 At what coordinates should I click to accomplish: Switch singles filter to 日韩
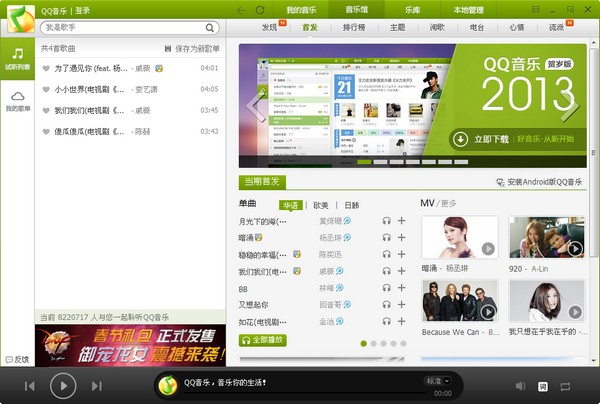click(x=352, y=205)
